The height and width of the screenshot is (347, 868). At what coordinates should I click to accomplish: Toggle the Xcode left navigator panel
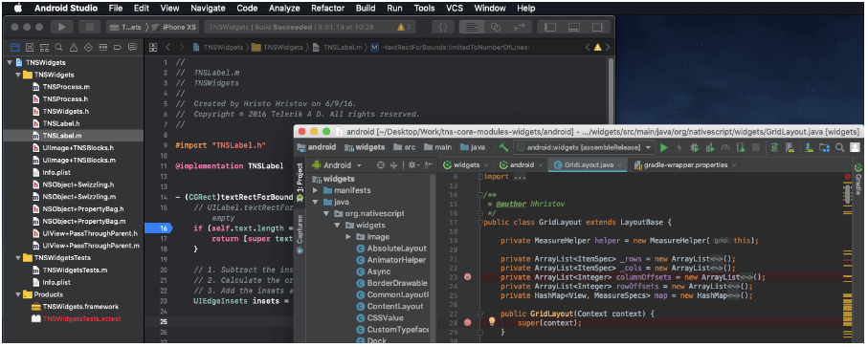pos(549,27)
